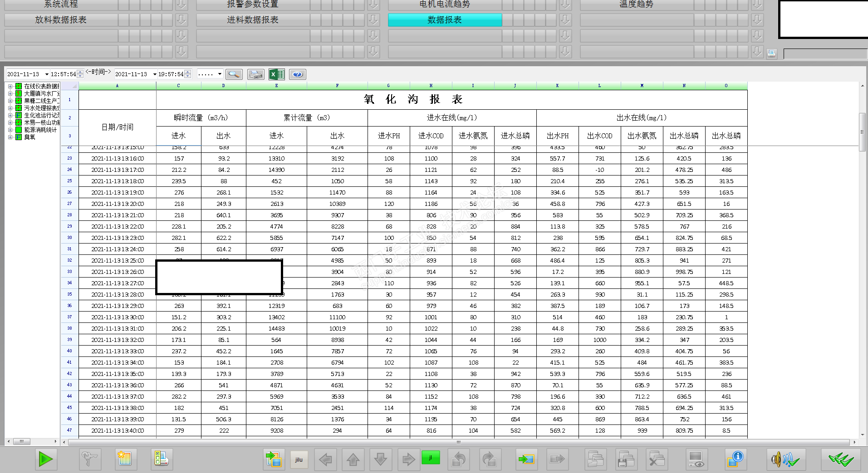This screenshot has width=868, height=473.
Task: Click the up arrow navigation button
Action: 353,459
